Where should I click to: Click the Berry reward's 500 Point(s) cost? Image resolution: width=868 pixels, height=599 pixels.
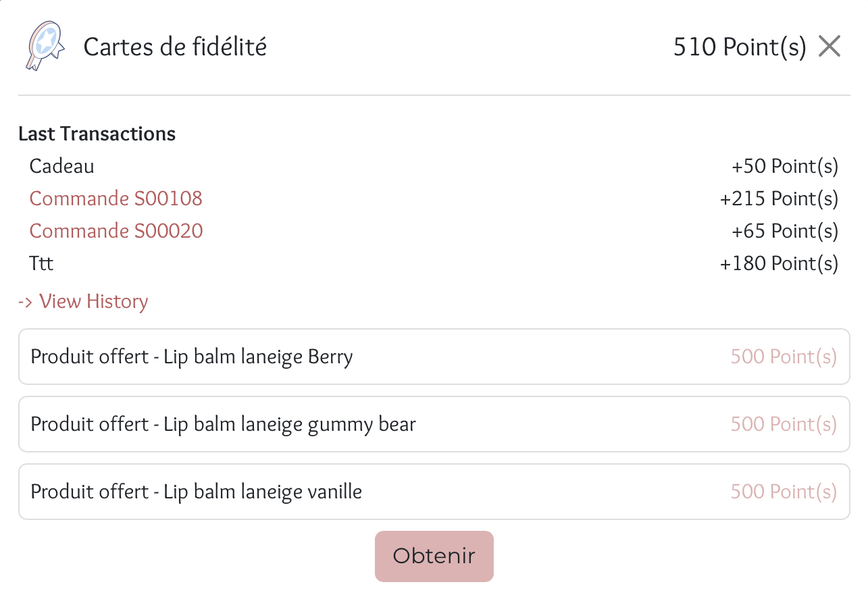pos(784,357)
